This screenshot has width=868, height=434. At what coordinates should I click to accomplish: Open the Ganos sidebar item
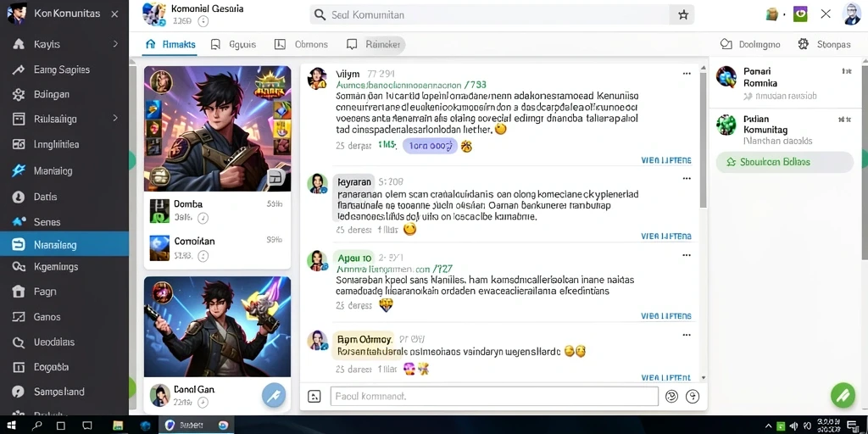coord(64,317)
